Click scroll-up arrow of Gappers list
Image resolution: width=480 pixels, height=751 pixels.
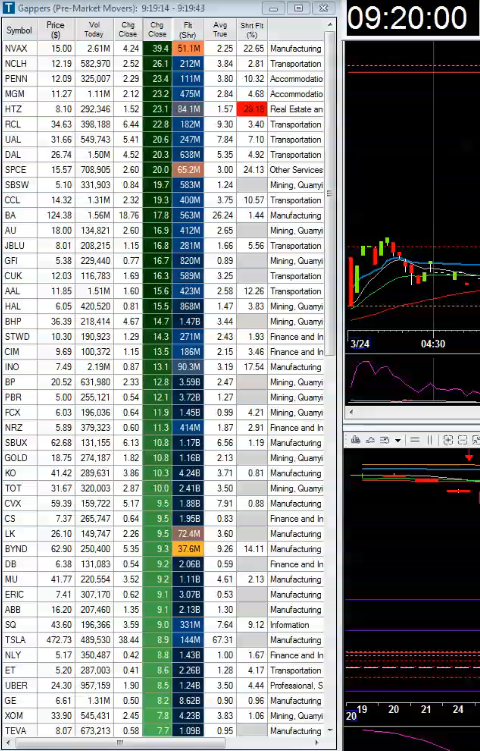coord(330,25)
